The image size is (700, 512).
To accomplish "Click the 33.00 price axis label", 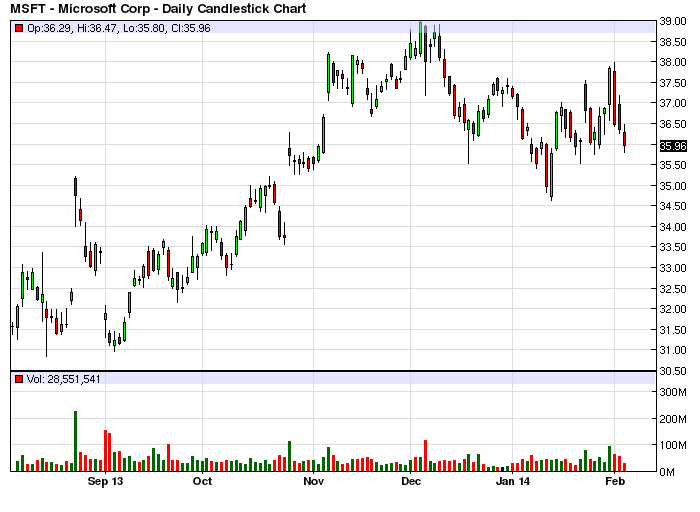I will 673,268.
